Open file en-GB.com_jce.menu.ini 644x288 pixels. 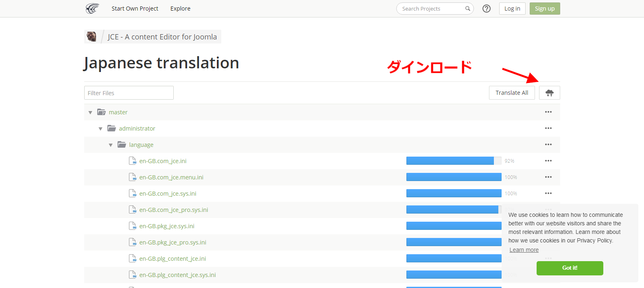pos(171,177)
